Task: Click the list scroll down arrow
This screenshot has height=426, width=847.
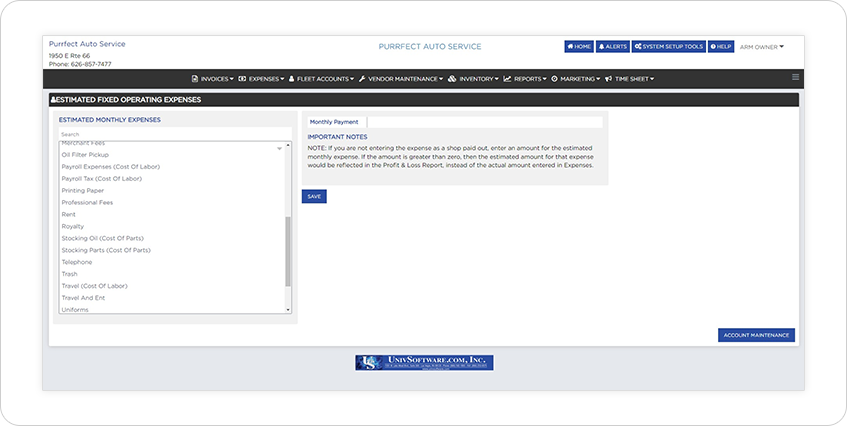Action: [288, 310]
